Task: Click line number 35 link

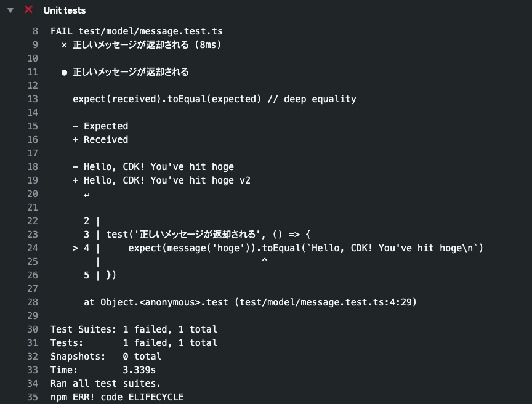Action: click(x=33, y=397)
